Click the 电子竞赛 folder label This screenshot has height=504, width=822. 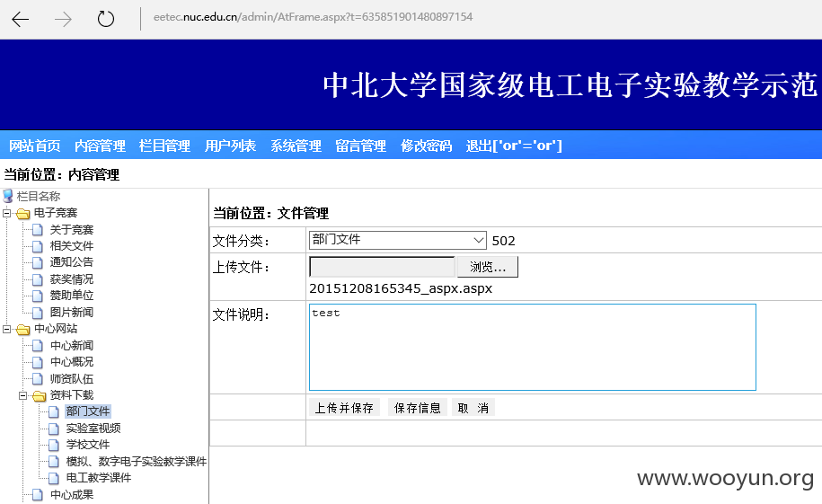[x=56, y=213]
